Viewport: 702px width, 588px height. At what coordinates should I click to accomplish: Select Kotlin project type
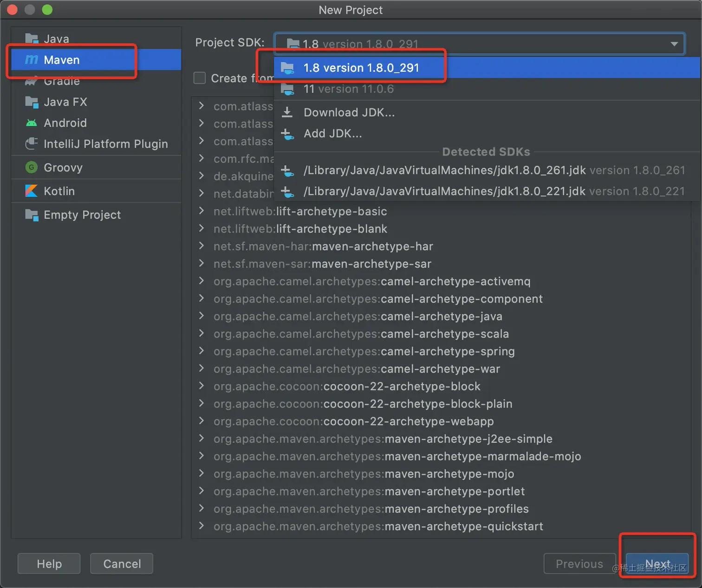(x=96, y=191)
